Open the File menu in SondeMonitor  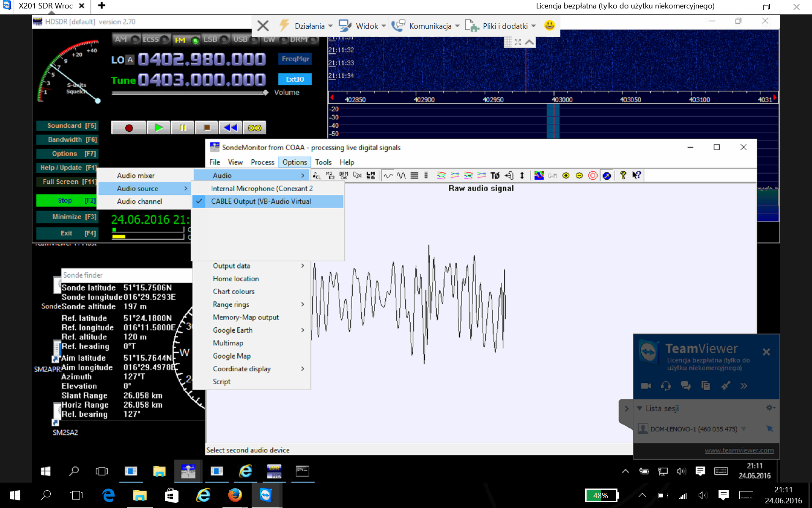coord(215,162)
